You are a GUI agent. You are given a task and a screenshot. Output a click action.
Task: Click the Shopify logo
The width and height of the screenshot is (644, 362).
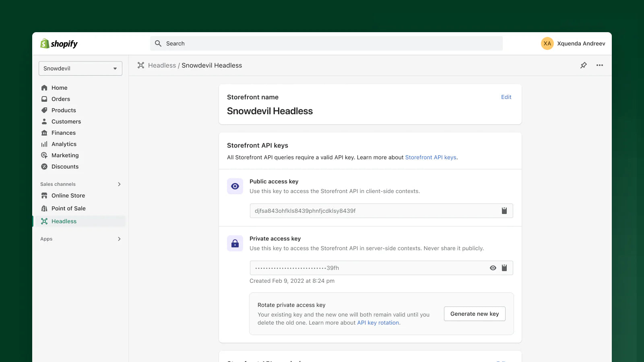pyautogui.click(x=59, y=43)
